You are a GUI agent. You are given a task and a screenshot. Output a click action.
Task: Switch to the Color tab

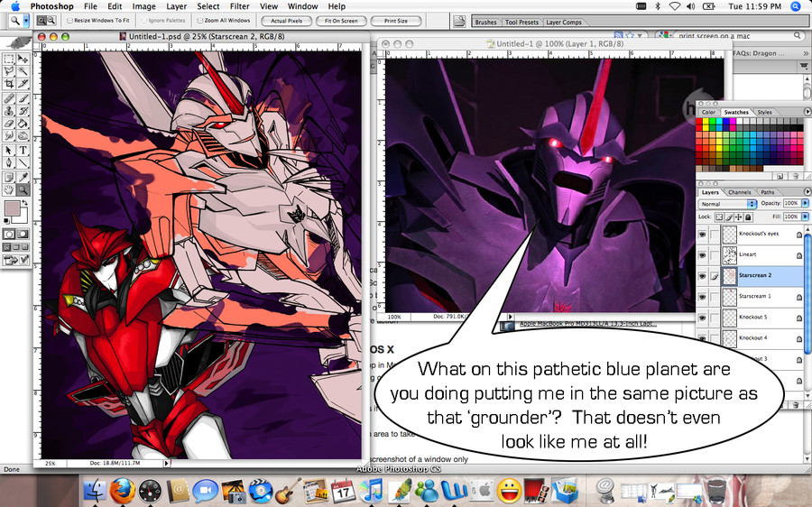click(708, 112)
